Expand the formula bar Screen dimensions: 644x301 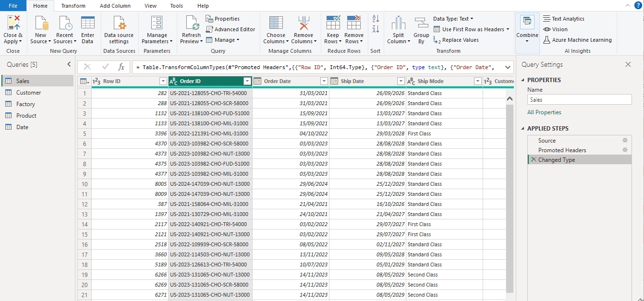pos(507,67)
